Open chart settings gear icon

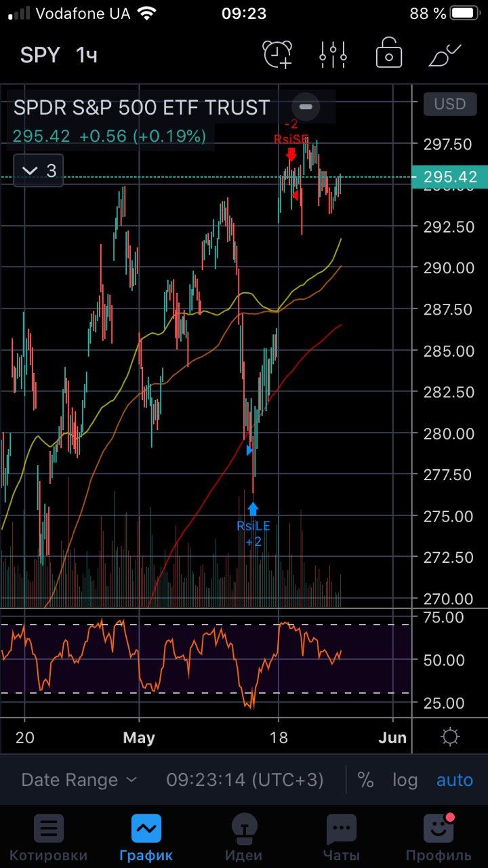click(450, 737)
